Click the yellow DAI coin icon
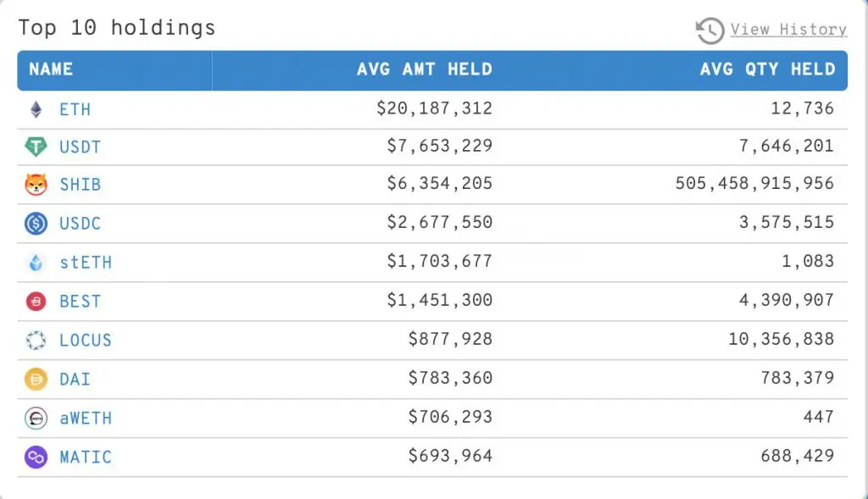Screen dimensions: 868x499 click(36, 380)
